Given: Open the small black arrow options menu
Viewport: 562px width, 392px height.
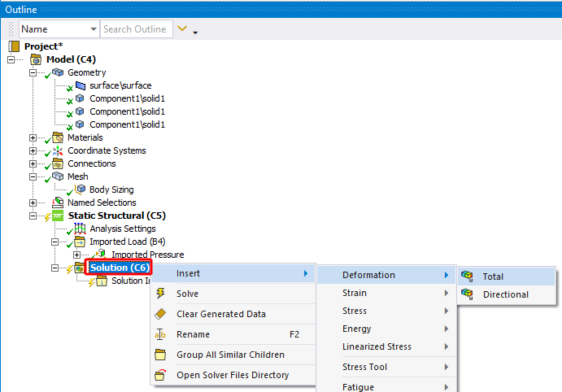Looking at the screenshot, I should [195, 33].
